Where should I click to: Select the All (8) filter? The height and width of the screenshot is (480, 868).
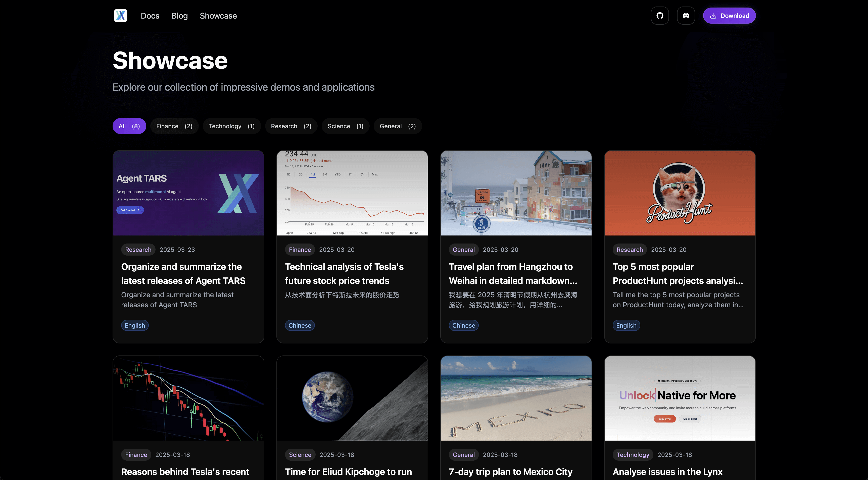point(129,126)
